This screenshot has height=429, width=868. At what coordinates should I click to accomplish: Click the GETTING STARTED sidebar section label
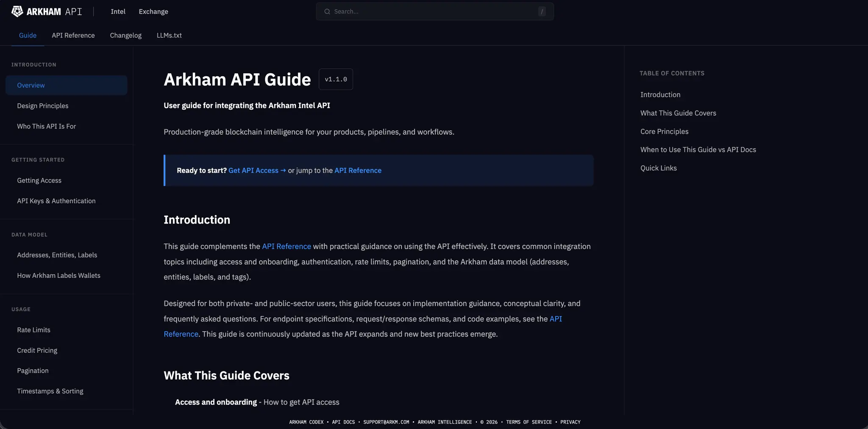click(38, 160)
